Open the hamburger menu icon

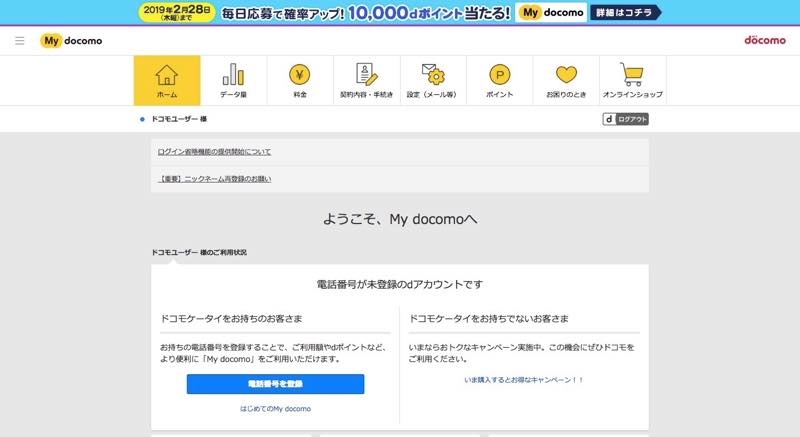(20, 41)
